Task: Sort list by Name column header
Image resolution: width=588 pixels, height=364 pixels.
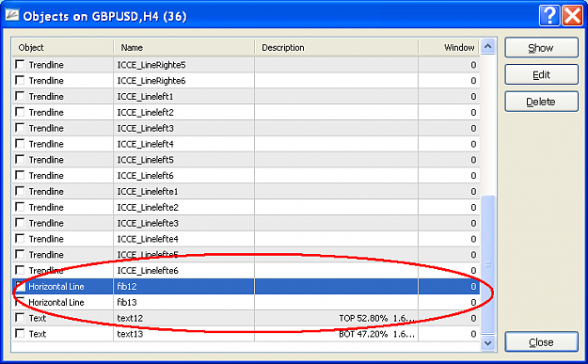Action: pyautogui.click(x=183, y=48)
